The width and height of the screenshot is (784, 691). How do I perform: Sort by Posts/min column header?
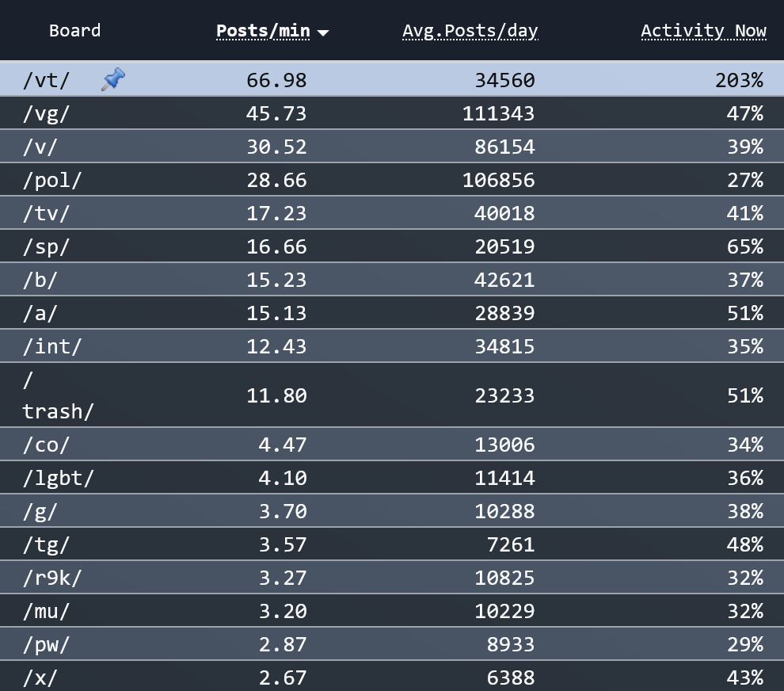[263, 31]
